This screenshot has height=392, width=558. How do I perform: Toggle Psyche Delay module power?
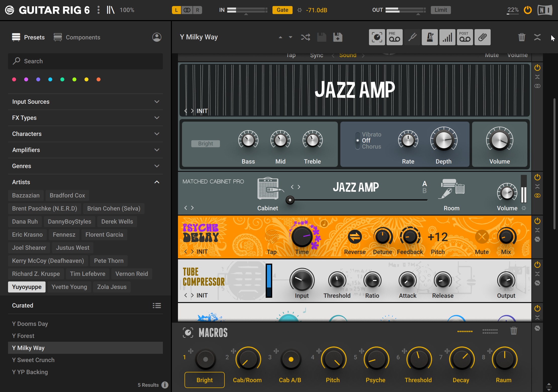(x=537, y=221)
